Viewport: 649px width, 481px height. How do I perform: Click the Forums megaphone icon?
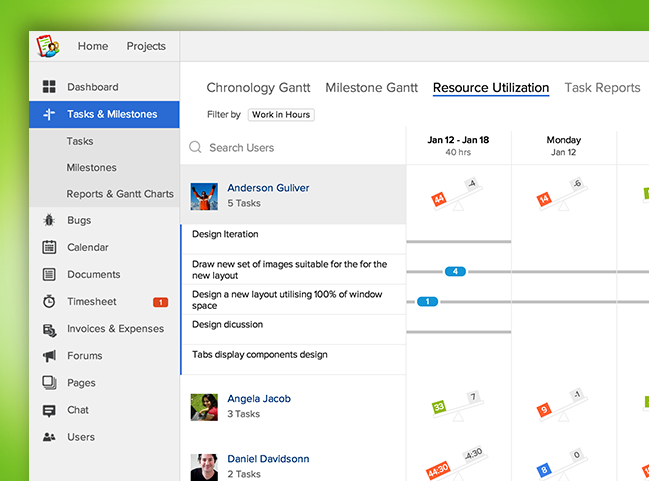click(x=49, y=355)
